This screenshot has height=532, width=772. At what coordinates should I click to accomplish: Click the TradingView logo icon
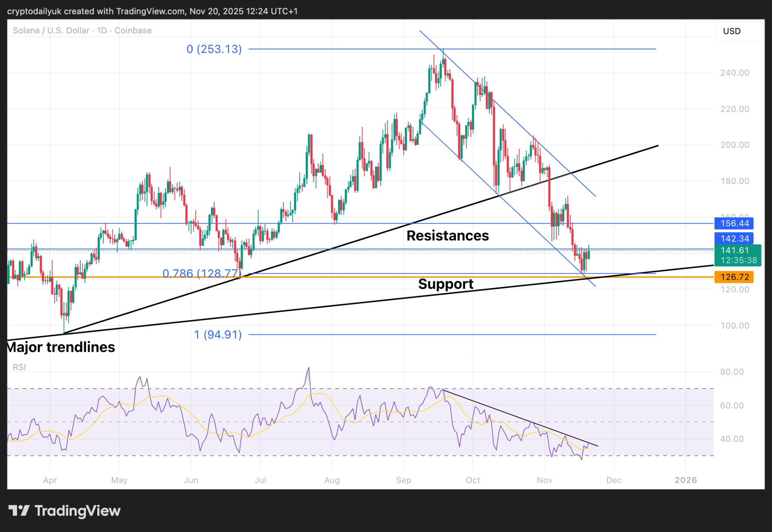[19, 511]
